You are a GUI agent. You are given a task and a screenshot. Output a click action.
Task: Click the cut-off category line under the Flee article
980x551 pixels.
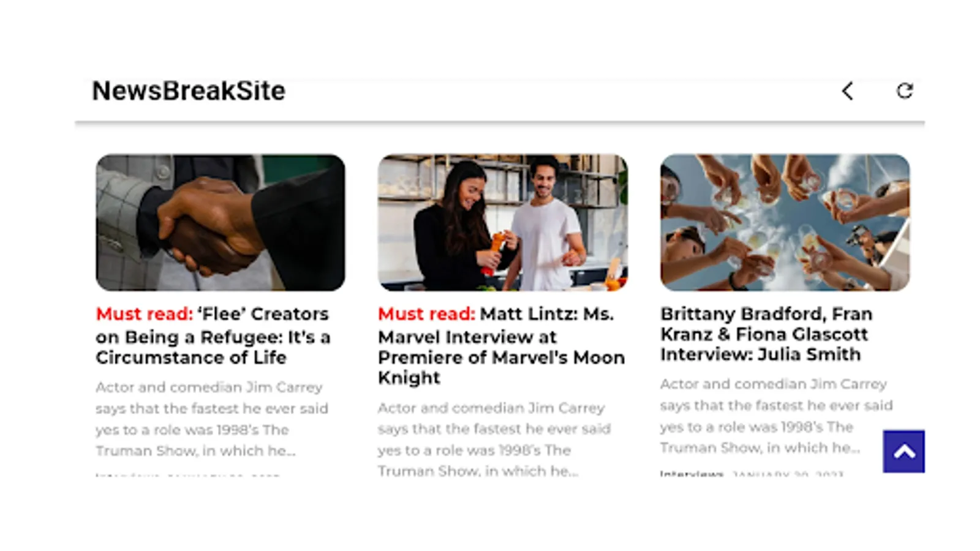point(187,474)
